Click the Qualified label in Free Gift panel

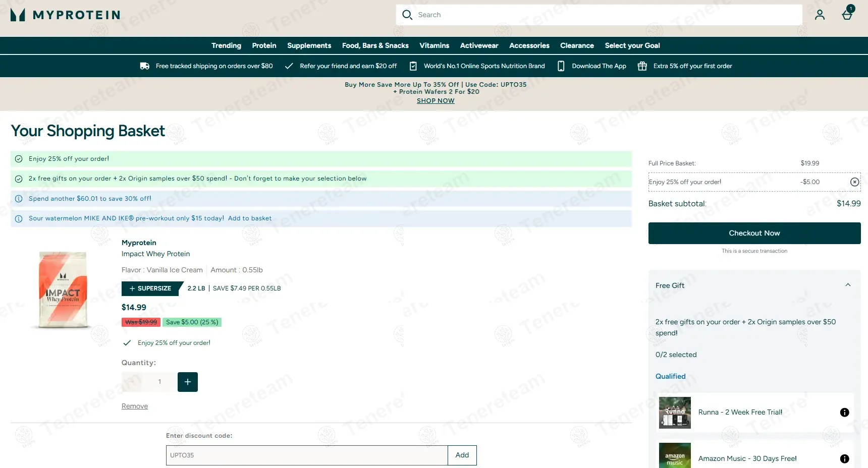pos(670,377)
